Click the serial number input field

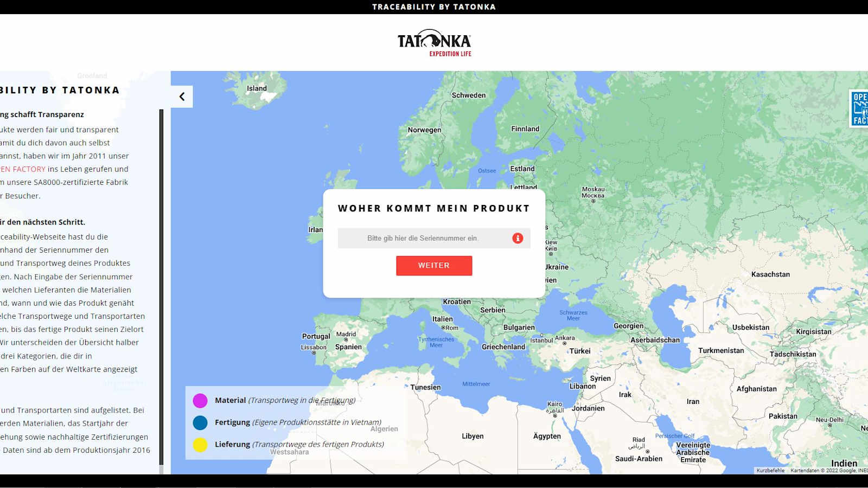coord(434,238)
